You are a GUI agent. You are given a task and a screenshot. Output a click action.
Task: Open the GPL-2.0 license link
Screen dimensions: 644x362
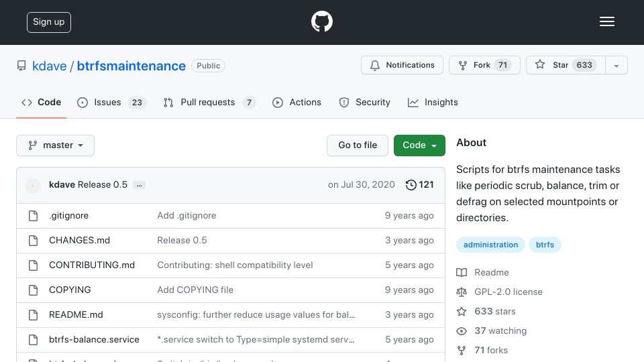click(500, 292)
